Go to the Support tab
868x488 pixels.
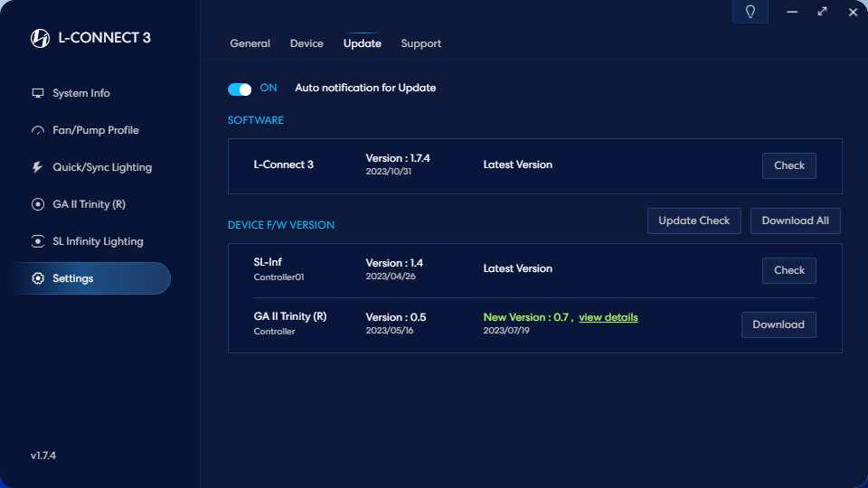click(x=421, y=43)
